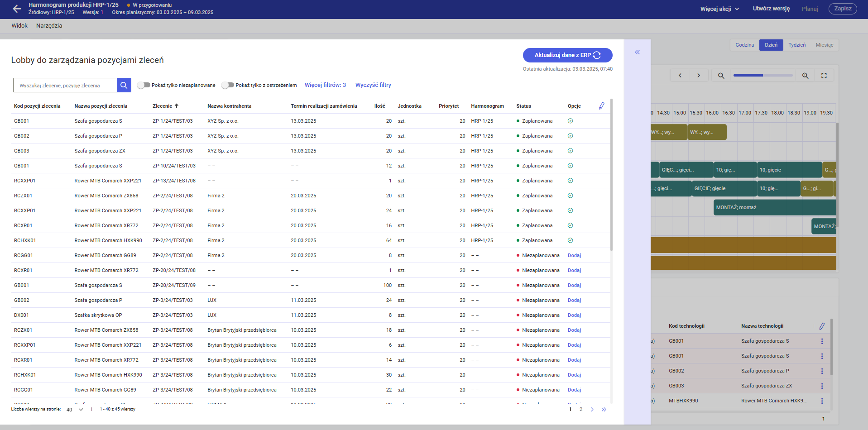Open options icon for ZP-13/24/TEST/08 row
868x430 pixels.
(570, 181)
